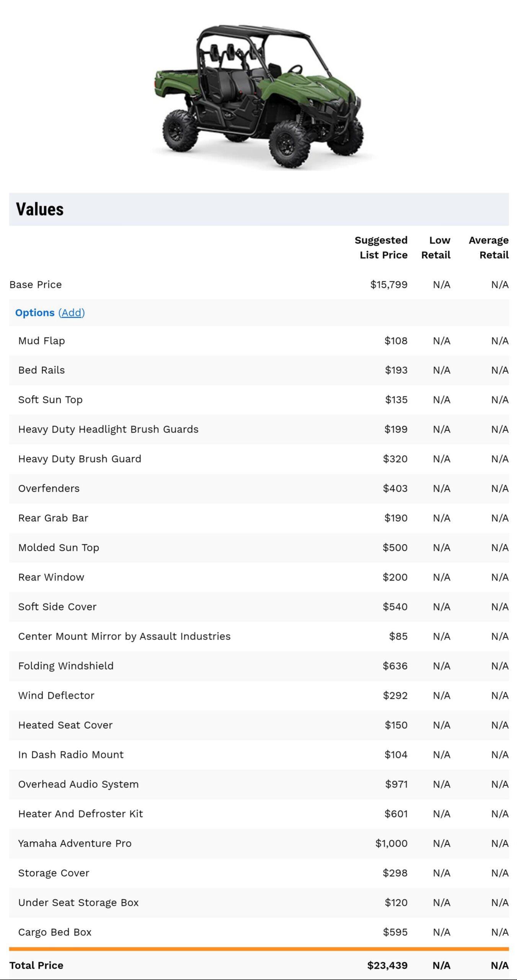Select the Mud Flap option row
Screen dimensions: 517x980
(41, 341)
